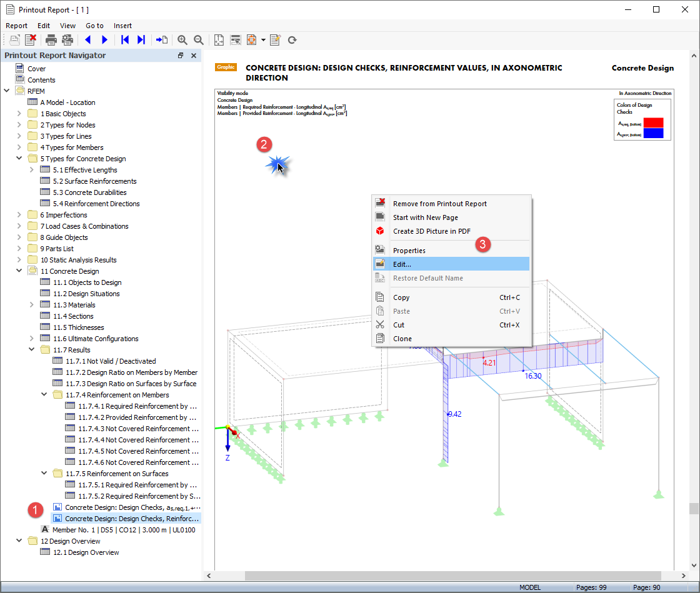The image size is (700, 593).
Task: Select Remove from Printout Report in the context menu
Action: coord(439,204)
